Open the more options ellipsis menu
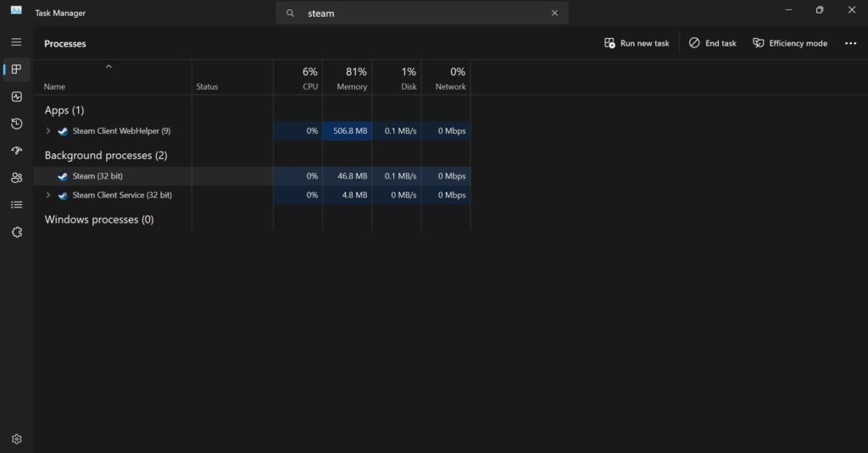 pos(850,43)
